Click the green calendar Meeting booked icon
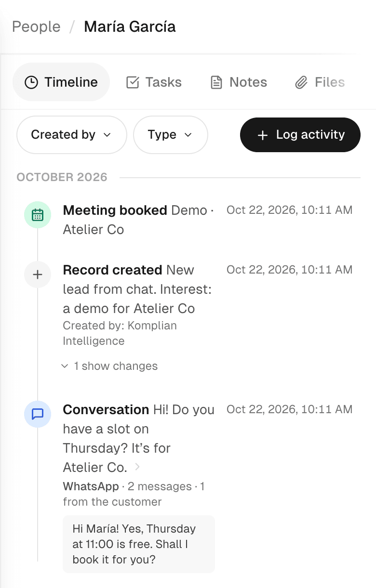This screenshot has height=588, width=376. coord(38,215)
